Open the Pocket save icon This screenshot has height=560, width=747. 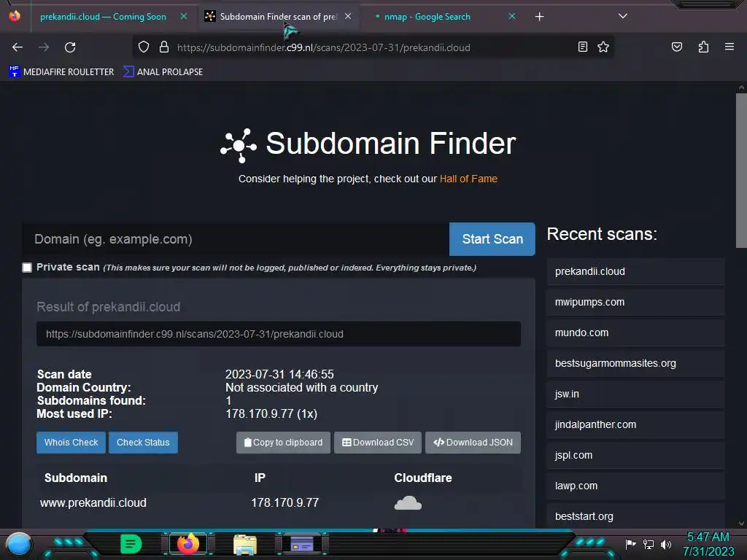(677, 47)
